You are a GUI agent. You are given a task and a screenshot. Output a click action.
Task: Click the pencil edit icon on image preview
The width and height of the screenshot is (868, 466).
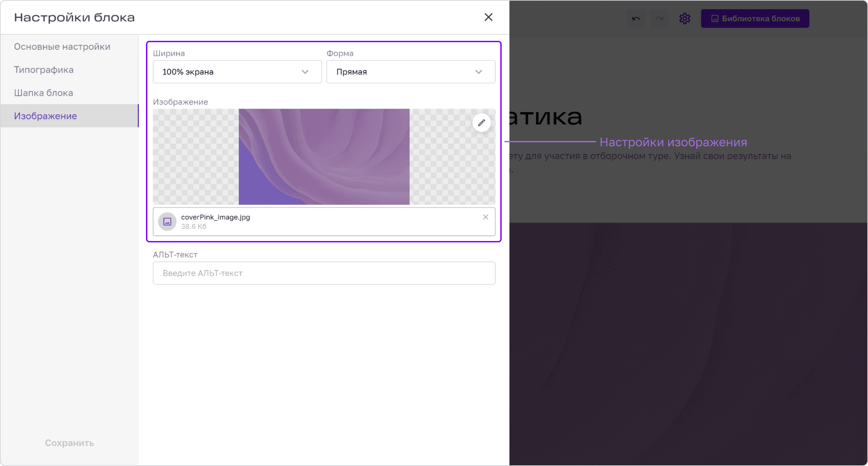click(482, 123)
